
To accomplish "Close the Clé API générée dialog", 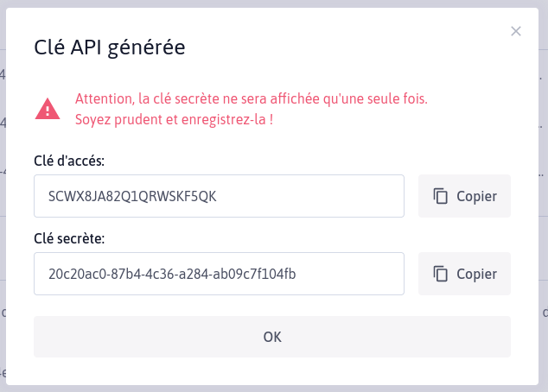I will pos(516,31).
